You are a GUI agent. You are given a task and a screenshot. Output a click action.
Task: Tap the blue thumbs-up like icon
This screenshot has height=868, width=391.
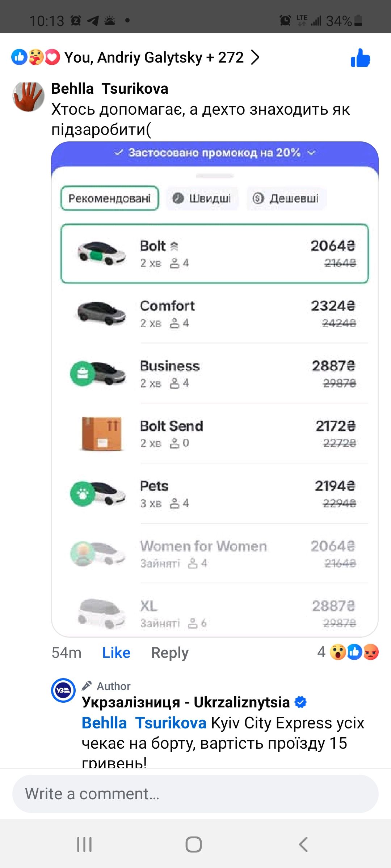click(x=360, y=58)
